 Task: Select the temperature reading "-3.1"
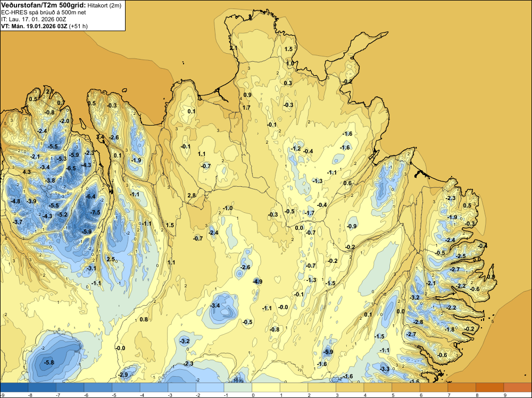click(92, 268)
